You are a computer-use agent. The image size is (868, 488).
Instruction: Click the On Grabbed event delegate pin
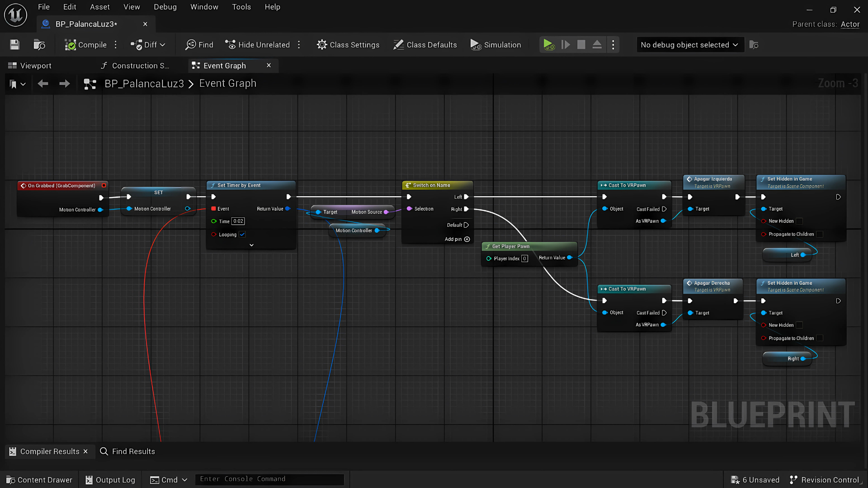[x=104, y=185]
